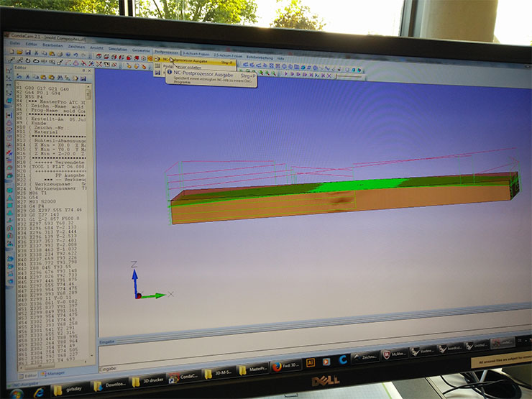This screenshot has width=532, height=399.
Task: Click the Save disk icon in main toolbar
Action: coord(28,52)
